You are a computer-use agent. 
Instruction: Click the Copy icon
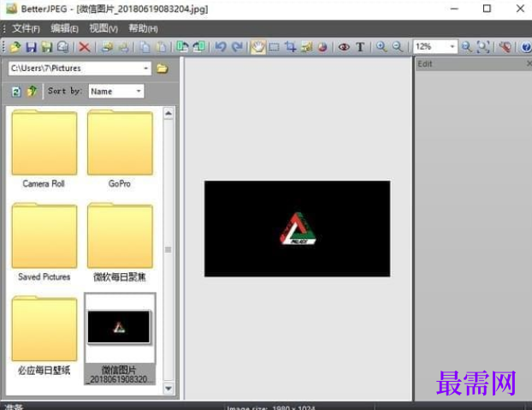pyautogui.click(x=145, y=47)
